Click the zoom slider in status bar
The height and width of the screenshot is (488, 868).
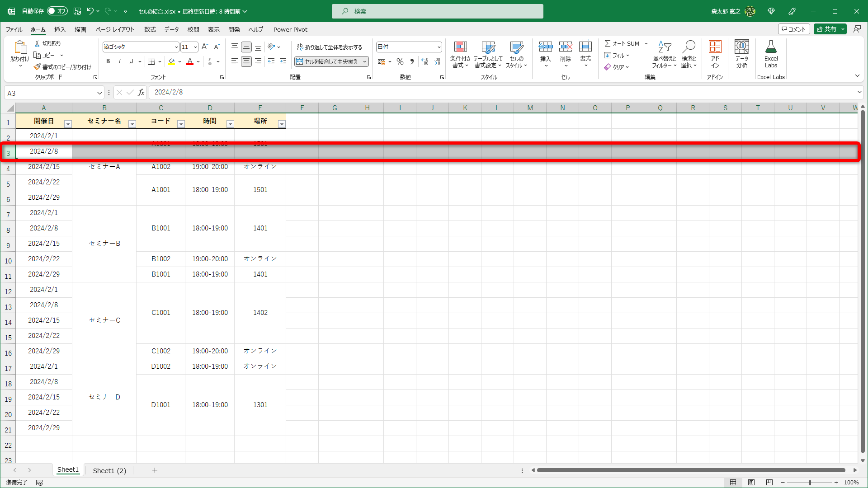point(809,483)
